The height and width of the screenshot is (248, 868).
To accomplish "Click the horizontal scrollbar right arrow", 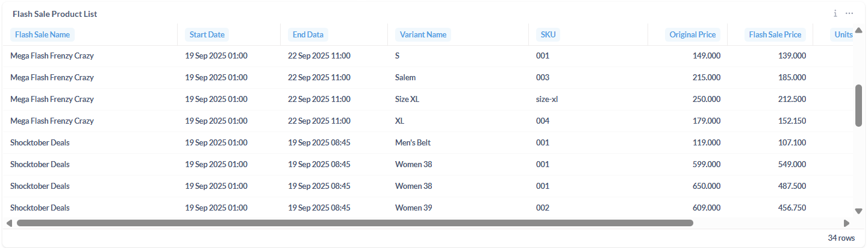I will 846,223.
